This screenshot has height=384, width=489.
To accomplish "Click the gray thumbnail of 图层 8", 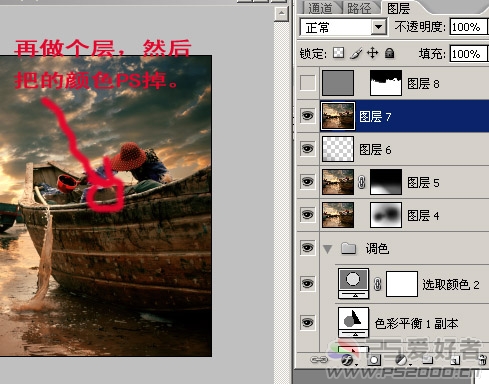I will pos(338,83).
